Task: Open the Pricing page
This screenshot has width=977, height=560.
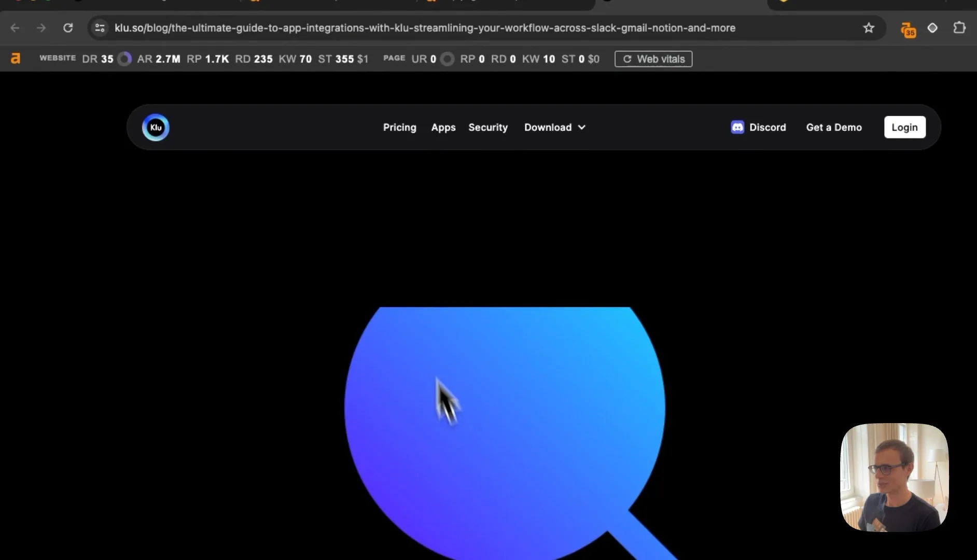Action: tap(399, 128)
